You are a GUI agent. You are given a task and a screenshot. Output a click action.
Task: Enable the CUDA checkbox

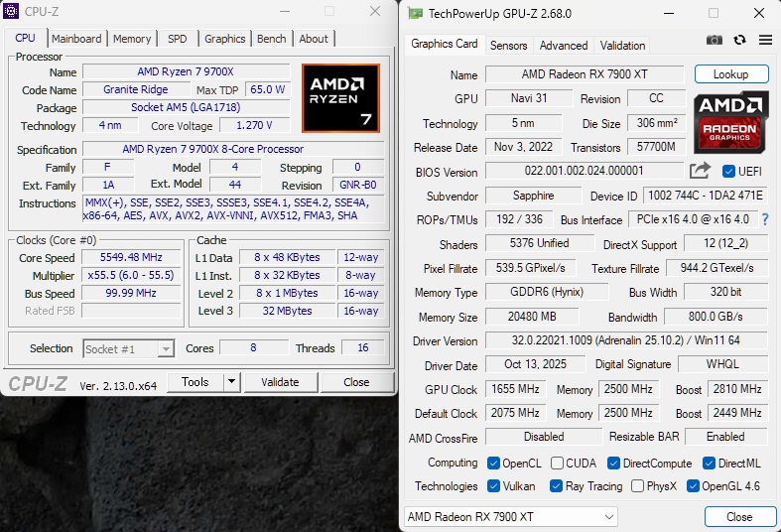(558, 464)
